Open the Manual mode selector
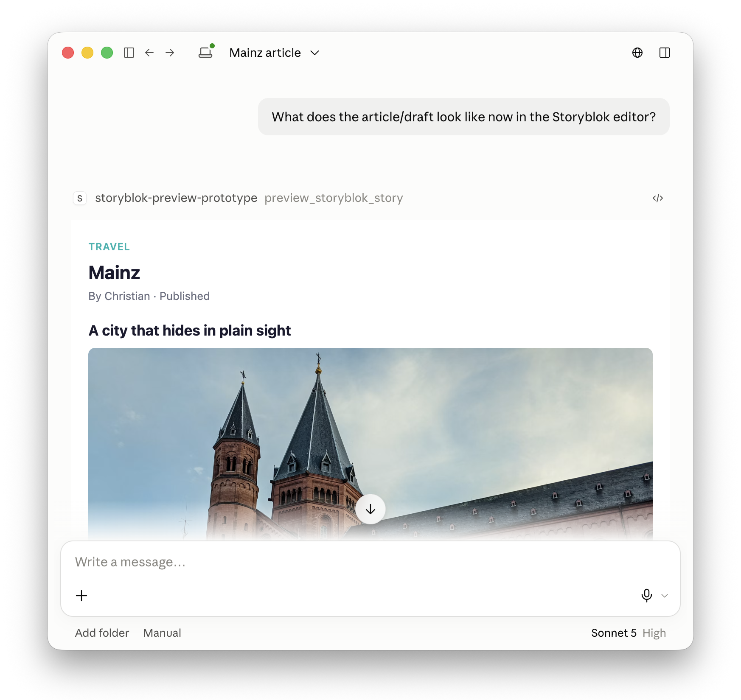The height and width of the screenshot is (700, 741). click(x=162, y=633)
